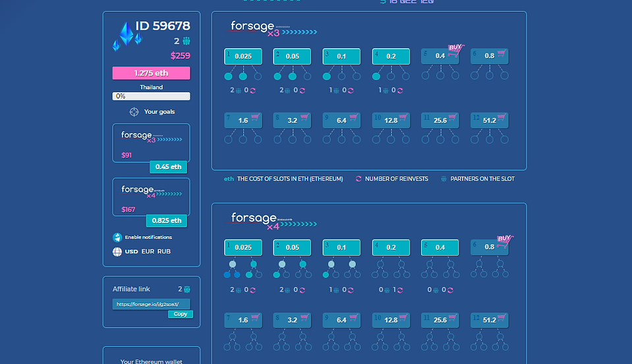The width and height of the screenshot is (632, 364).
Task: Click the 0.45 eth earnings badge
Action: pyautogui.click(x=168, y=167)
